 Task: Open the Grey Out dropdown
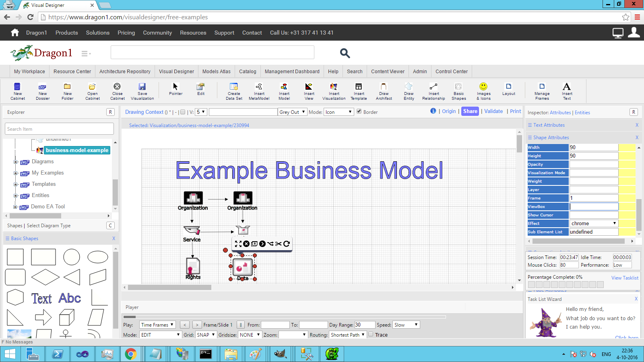pos(292,112)
